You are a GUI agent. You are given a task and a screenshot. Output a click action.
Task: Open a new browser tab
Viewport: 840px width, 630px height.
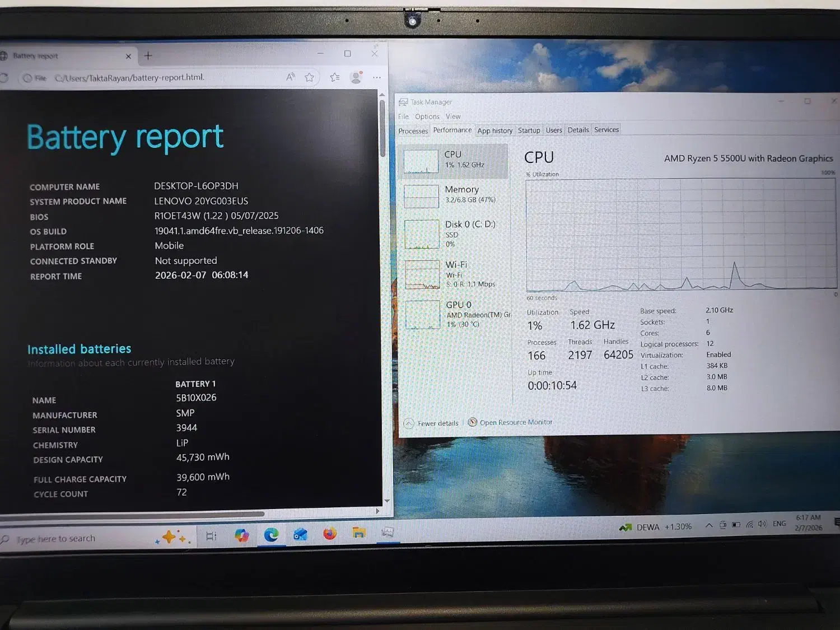point(148,55)
